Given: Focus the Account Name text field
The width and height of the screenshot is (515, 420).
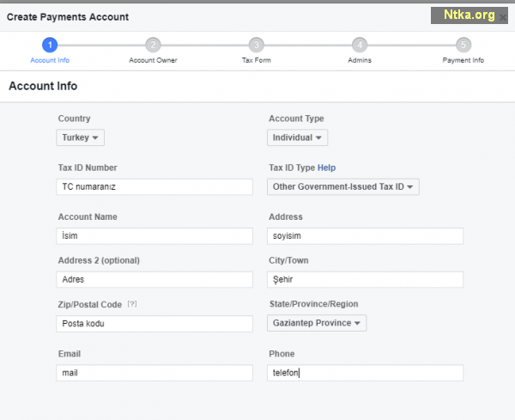Looking at the screenshot, I should coord(154,235).
